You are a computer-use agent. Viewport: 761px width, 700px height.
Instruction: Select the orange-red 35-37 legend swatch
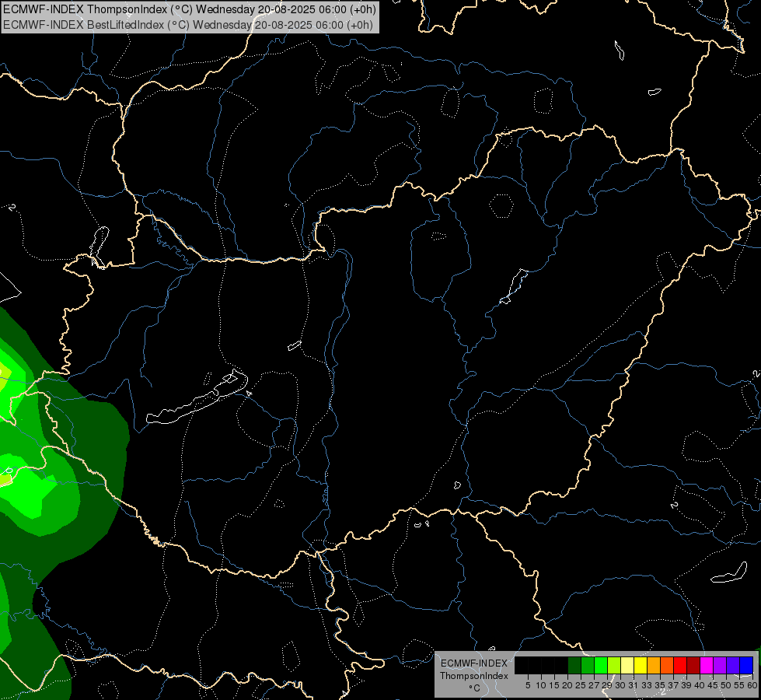[667, 665]
